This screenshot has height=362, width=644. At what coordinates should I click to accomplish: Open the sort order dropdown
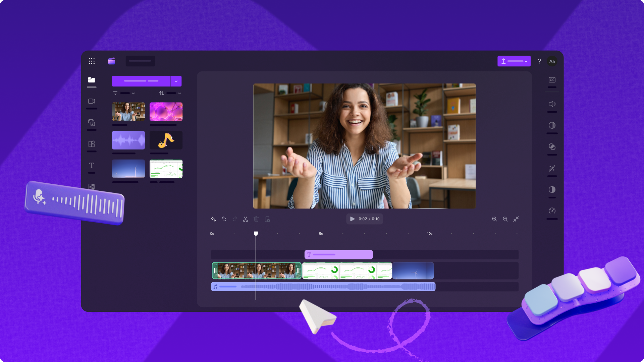(171, 93)
